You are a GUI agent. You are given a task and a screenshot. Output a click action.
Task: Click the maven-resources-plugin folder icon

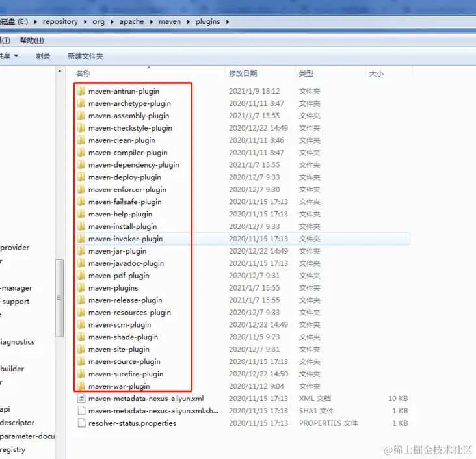(x=81, y=312)
